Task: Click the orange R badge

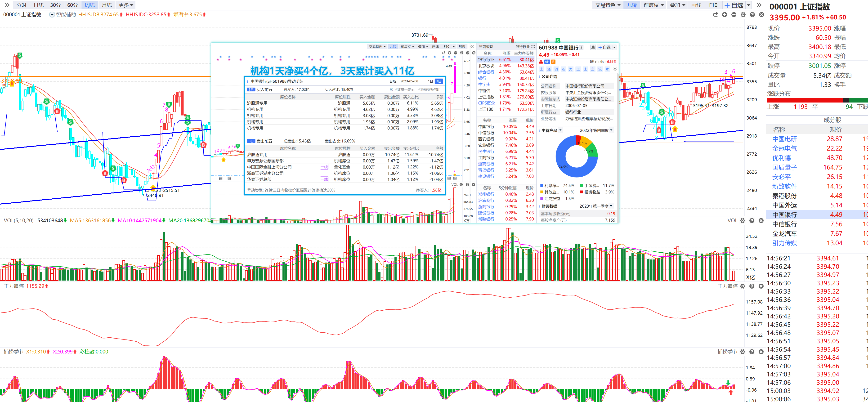Action: pos(553,62)
